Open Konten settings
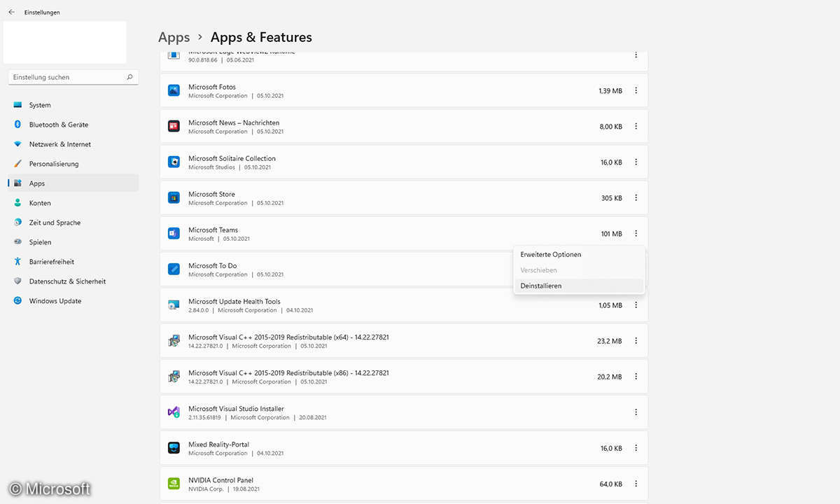840x504 pixels. tap(73, 203)
